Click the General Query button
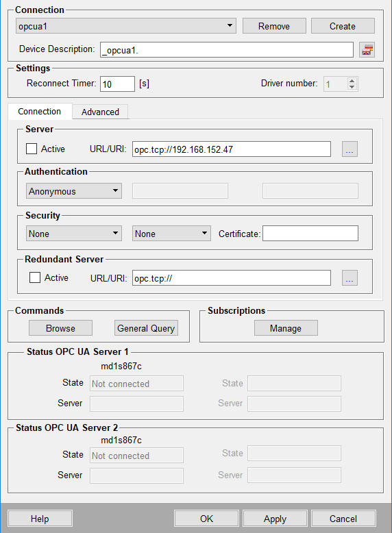392x533 pixels. [146, 328]
